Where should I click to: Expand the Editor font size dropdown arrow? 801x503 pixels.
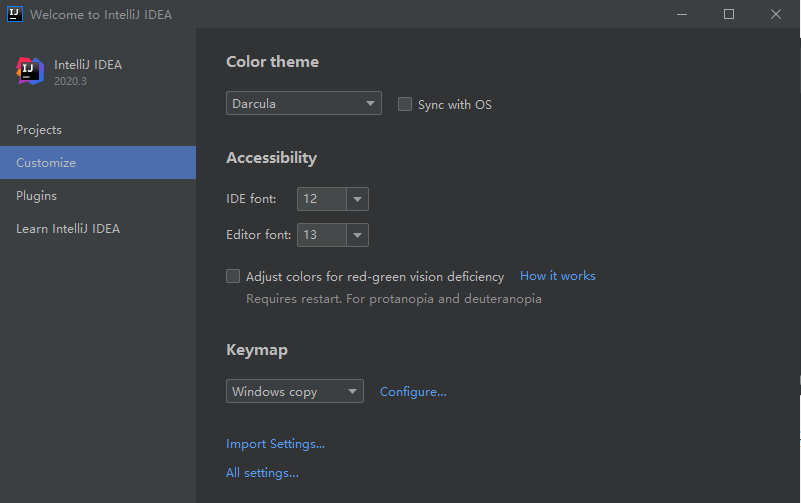point(358,235)
